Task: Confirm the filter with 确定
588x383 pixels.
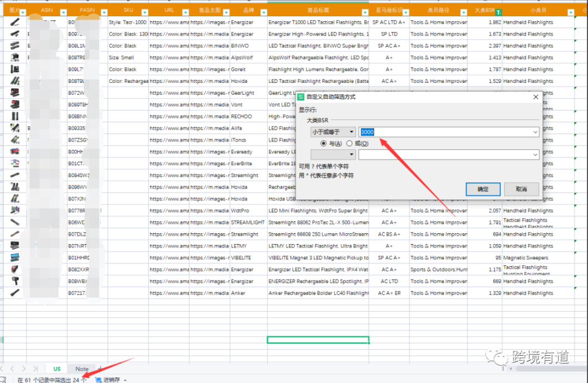Action: (x=483, y=189)
